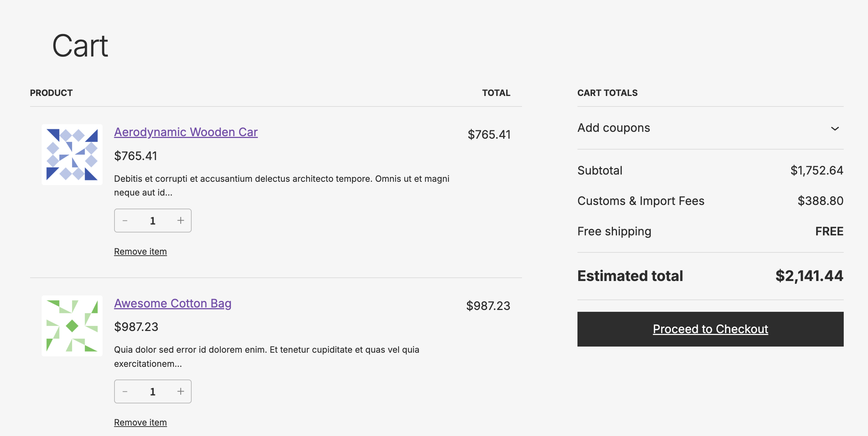The height and width of the screenshot is (436, 868).
Task: Click the Free shipping label
Action: pyautogui.click(x=614, y=231)
